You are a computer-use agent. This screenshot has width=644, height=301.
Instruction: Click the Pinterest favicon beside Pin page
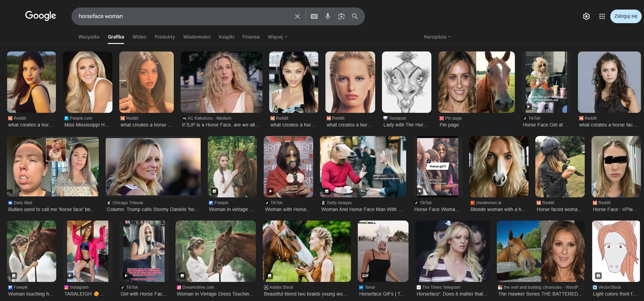(442, 118)
